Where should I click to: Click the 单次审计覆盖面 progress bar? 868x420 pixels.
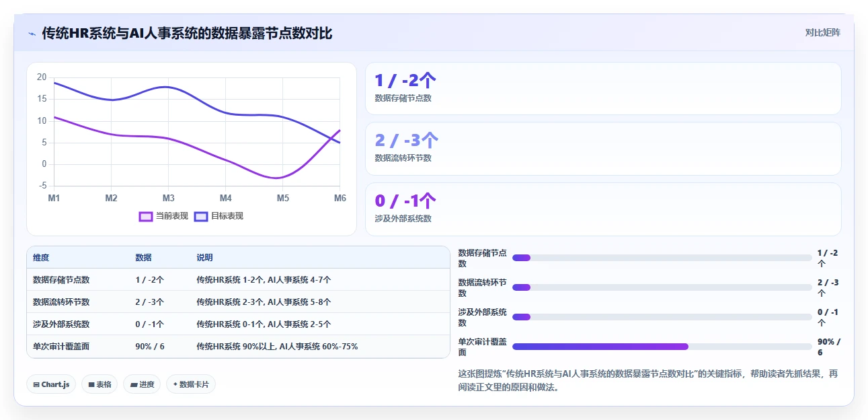pyautogui.click(x=662, y=347)
